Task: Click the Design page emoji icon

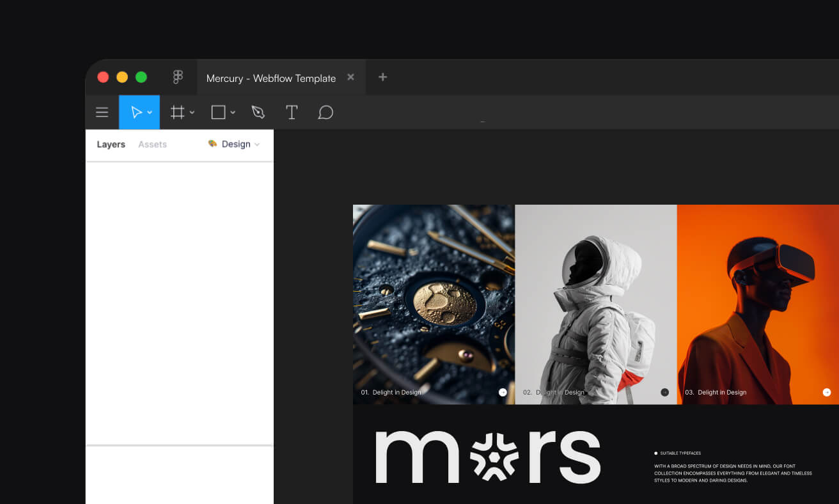Action: pos(212,144)
